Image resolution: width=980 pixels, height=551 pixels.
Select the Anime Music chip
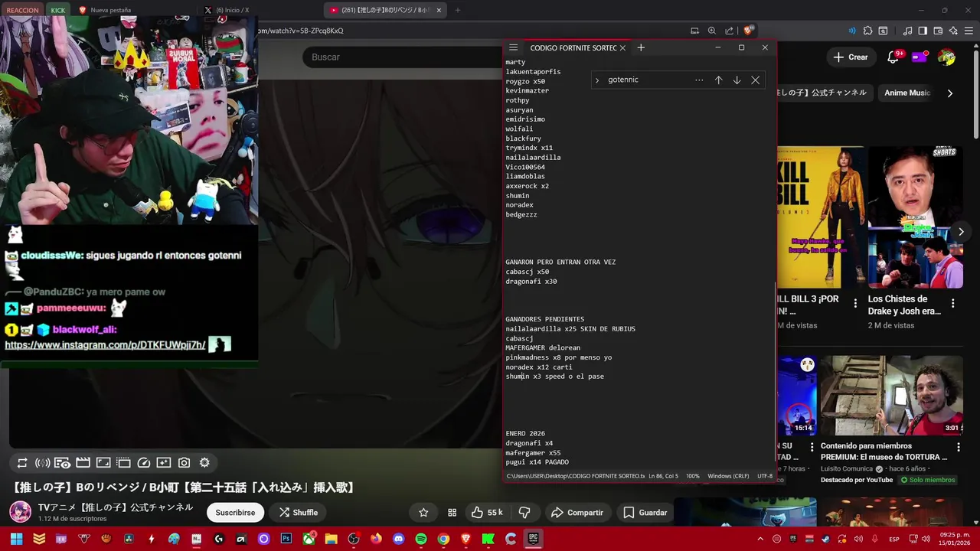click(x=907, y=93)
